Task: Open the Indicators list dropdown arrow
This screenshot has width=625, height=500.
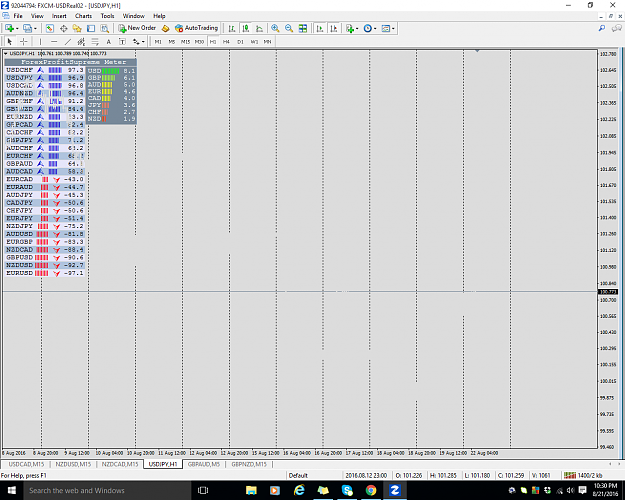Action: [357, 28]
